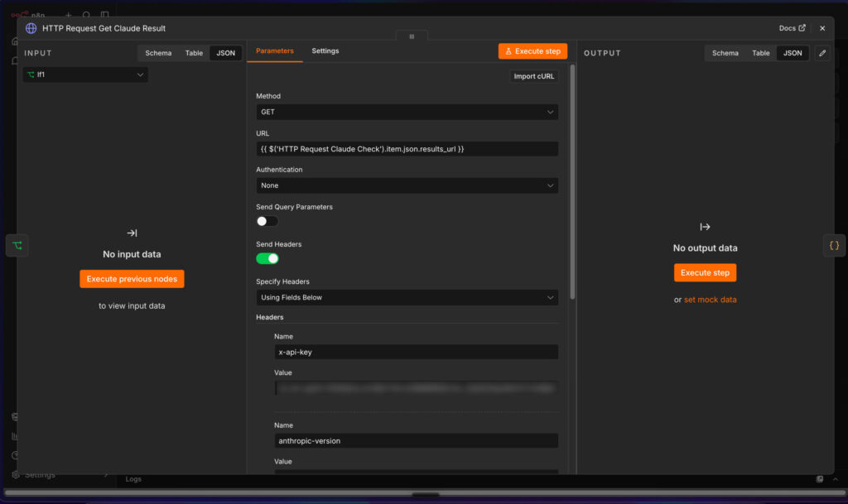Switch output view to Table

[x=760, y=53]
